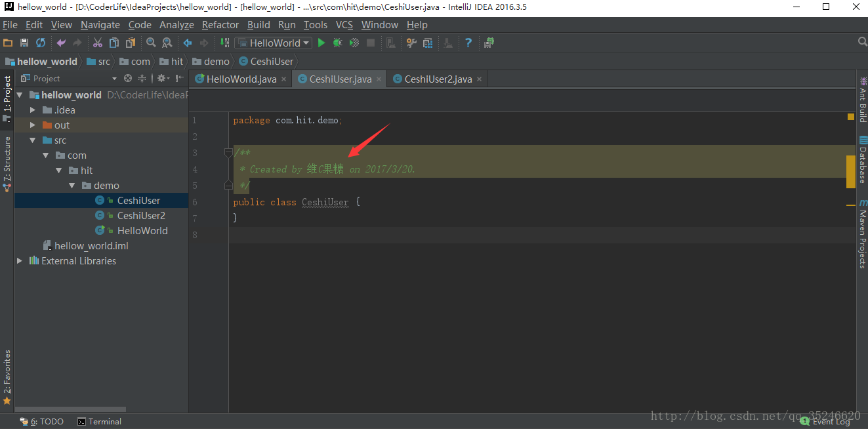
Task: Open the VCS menu
Action: (344, 25)
